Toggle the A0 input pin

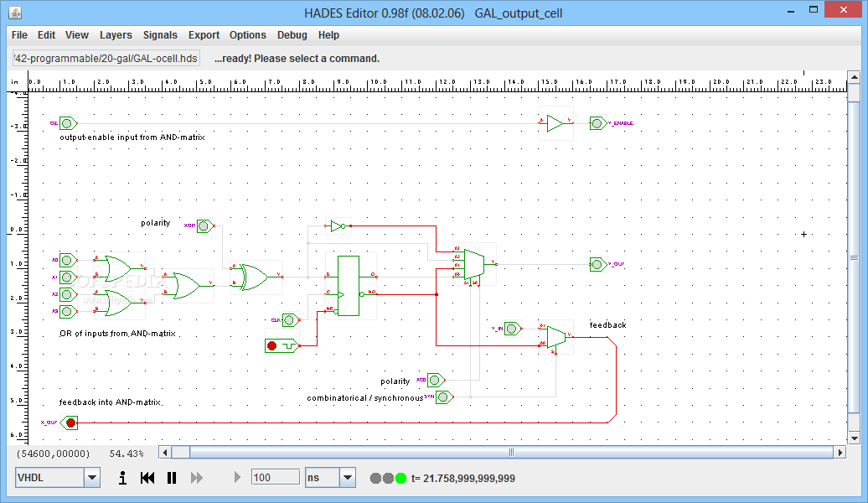(x=68, y=260)
